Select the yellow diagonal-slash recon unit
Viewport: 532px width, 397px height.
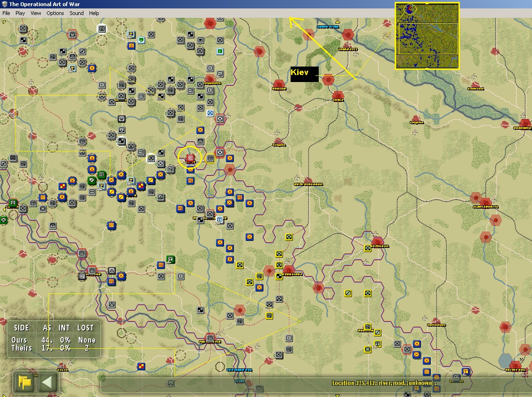coord(348,293)
